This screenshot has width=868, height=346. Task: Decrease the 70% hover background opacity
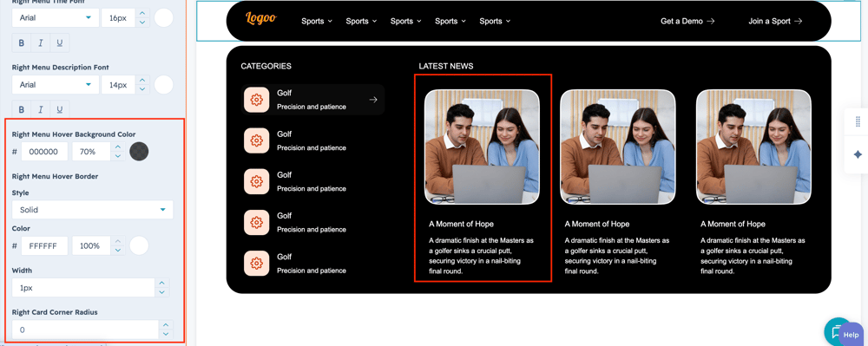[x=117, y=156]
